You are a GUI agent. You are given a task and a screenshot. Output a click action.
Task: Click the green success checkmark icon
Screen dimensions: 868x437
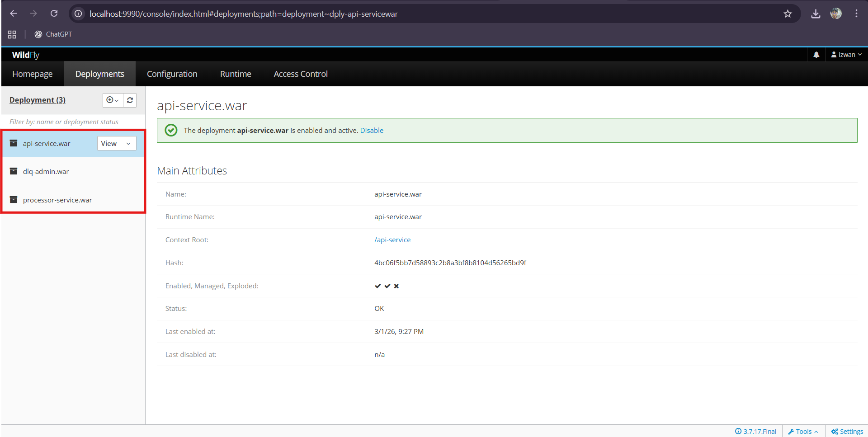tap(171, 130)
